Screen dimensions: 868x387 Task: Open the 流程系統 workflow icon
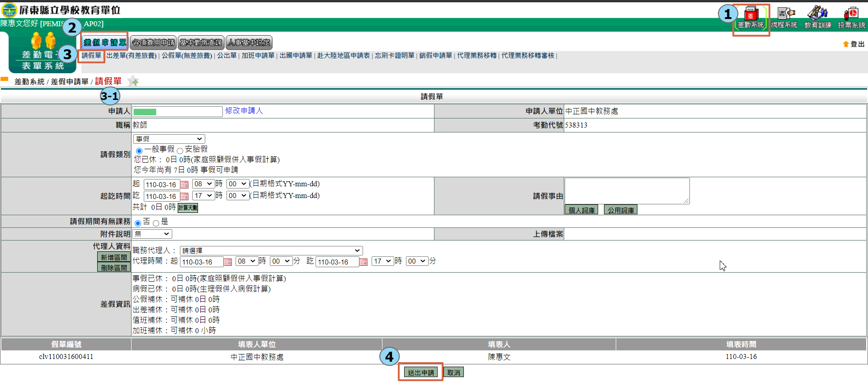(784, 18)
